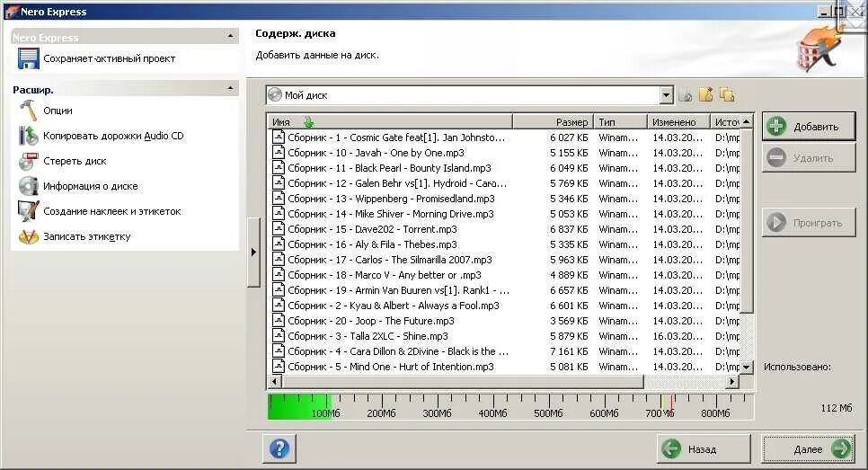The image size is (868, 470).
Task: Select Сборник - 5 - Mind One - Hurt of Intention.mp3
Action: (390, 367)
